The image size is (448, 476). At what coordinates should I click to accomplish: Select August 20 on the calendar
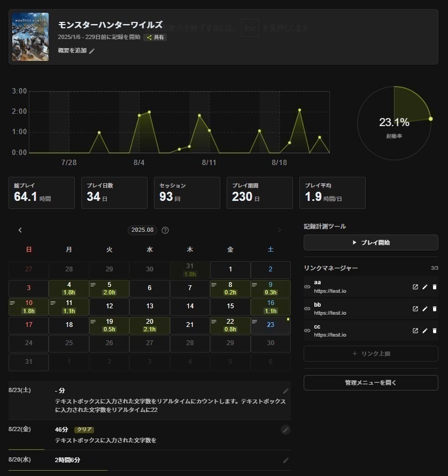tap(150, 325)
